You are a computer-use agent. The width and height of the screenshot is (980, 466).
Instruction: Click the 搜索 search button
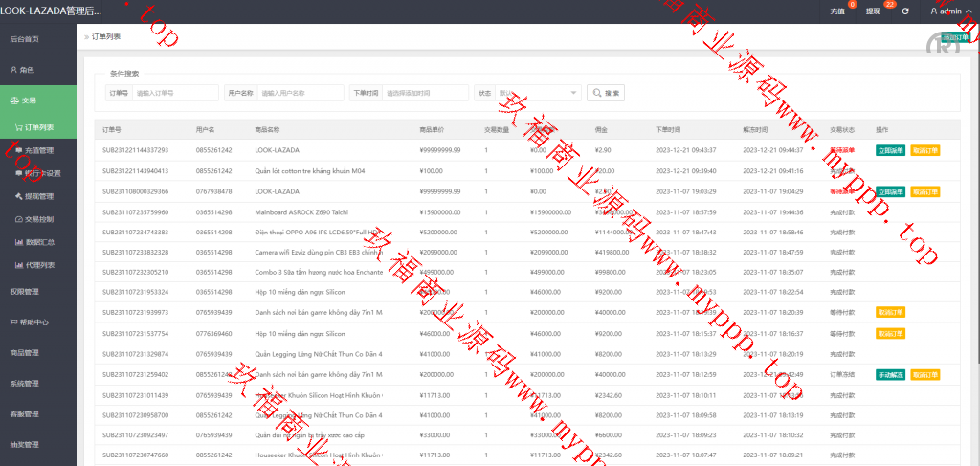[x=606, y=93]
